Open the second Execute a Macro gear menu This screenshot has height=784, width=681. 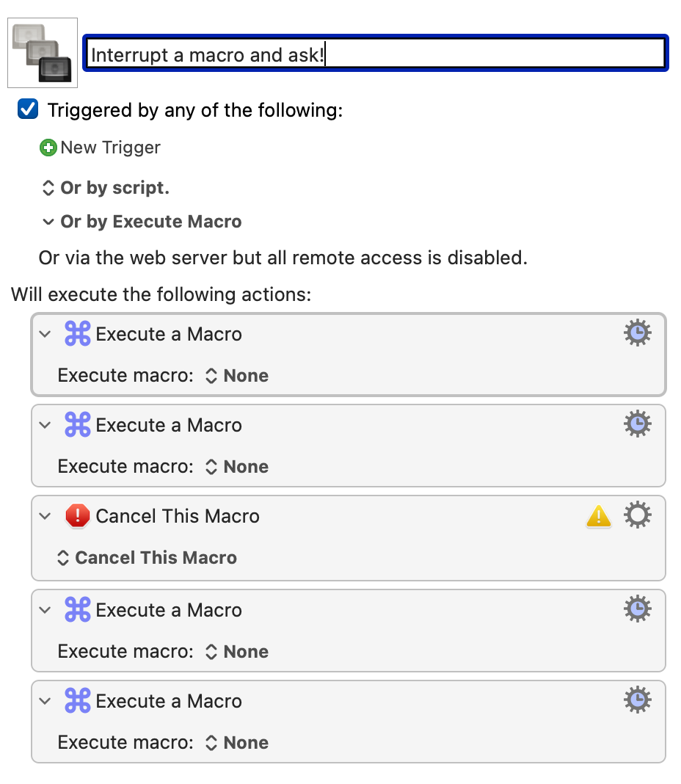[638, 424]
